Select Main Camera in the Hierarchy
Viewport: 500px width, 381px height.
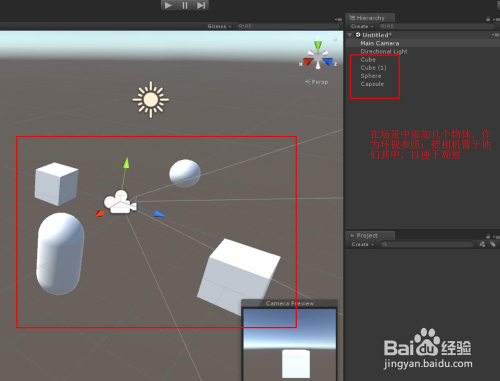pyautogui.click(x=380, y=43)
